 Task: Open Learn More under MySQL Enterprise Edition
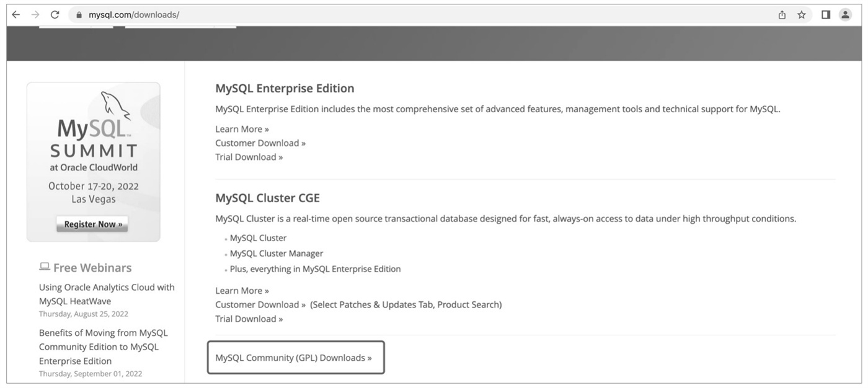pos(242,129)
